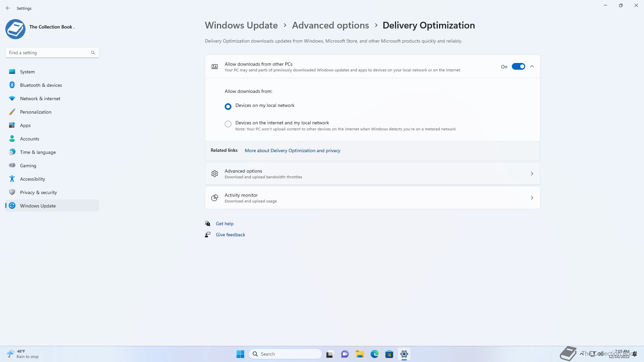
Task: Click the Windows Update sync icon
Action: [12, 205]
